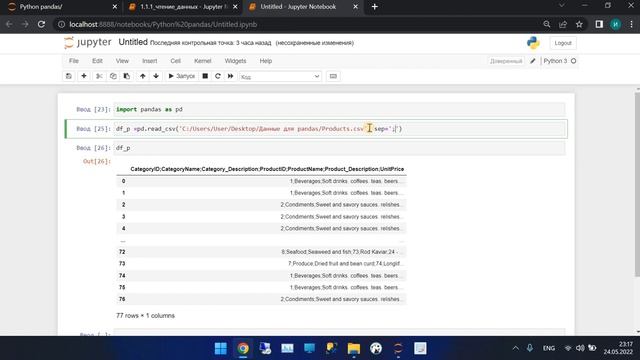This screenshot has width=640, height=360.
Task: Click the Jupyter icon in the taskbar
Action: click(398, 348)
